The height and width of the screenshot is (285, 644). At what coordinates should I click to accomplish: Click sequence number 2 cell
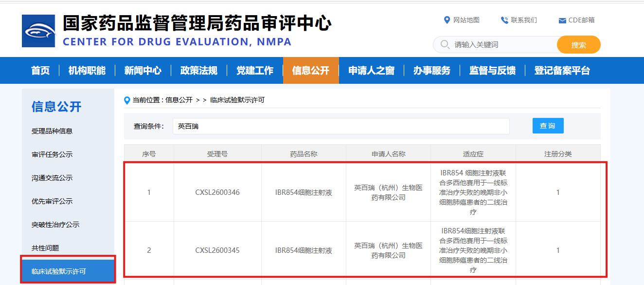pyautogui.click(x=149, y=250)
